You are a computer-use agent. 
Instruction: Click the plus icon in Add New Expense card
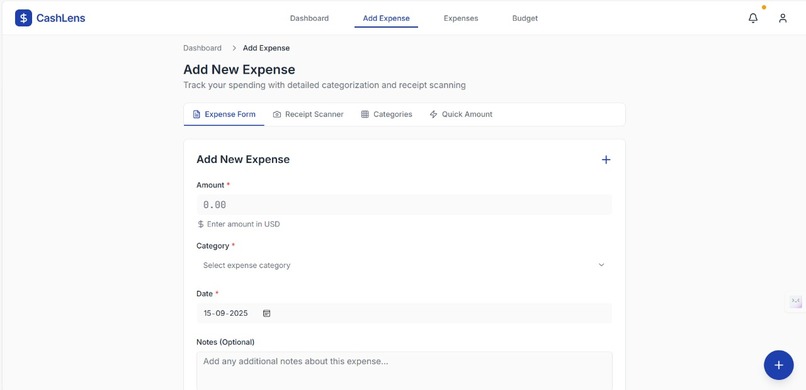pyautogui.click(x=606, y=160)
